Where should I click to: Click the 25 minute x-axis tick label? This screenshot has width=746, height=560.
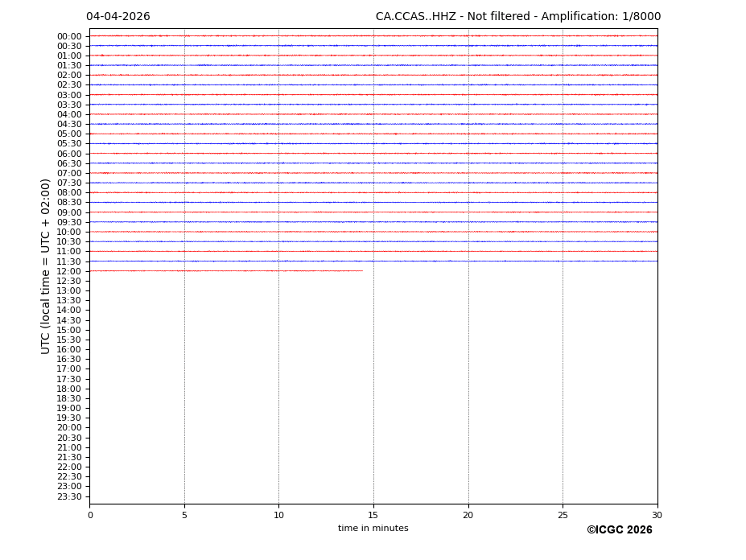pyautogui.click(x=563, y=516)
